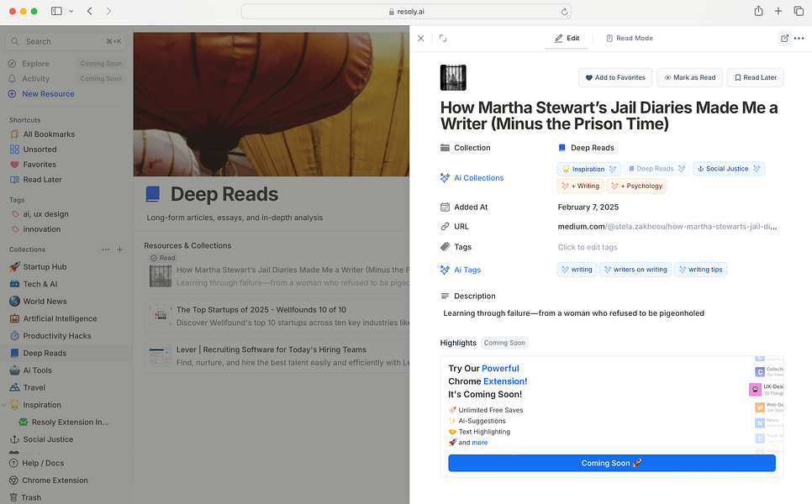
Task: Select the Deep Reads collection value
Action: (x=586, y=148)
